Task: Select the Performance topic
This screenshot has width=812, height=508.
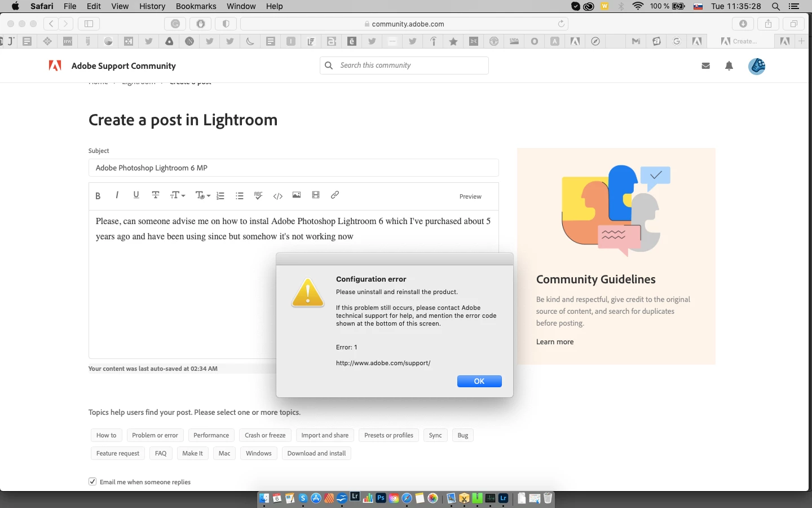Action: tap(211, 435)
